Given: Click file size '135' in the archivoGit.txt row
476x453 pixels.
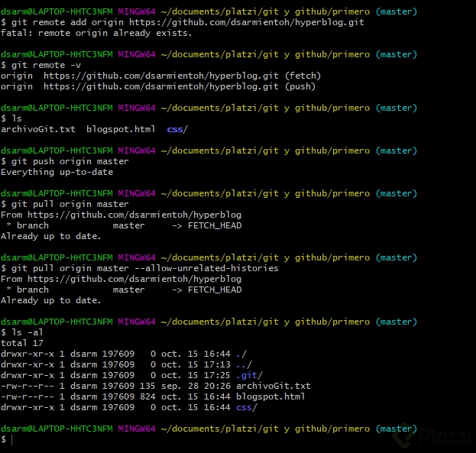Looking at the screenshot, I should [147, 386].
